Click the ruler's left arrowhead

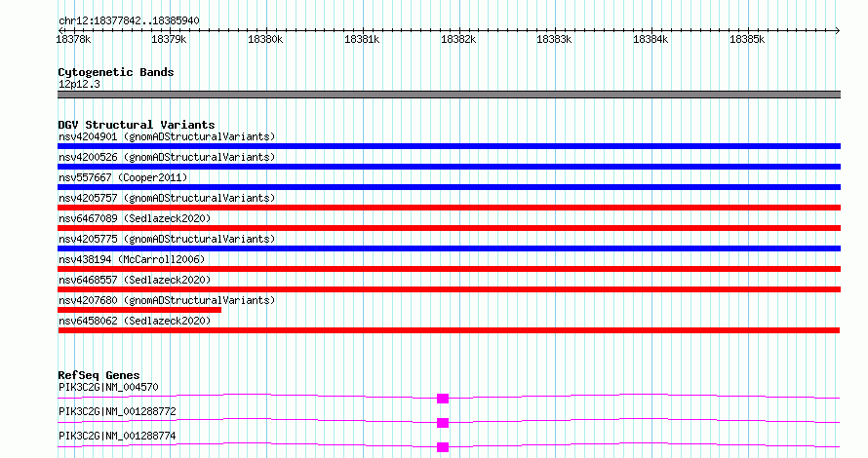click(60, 30)
